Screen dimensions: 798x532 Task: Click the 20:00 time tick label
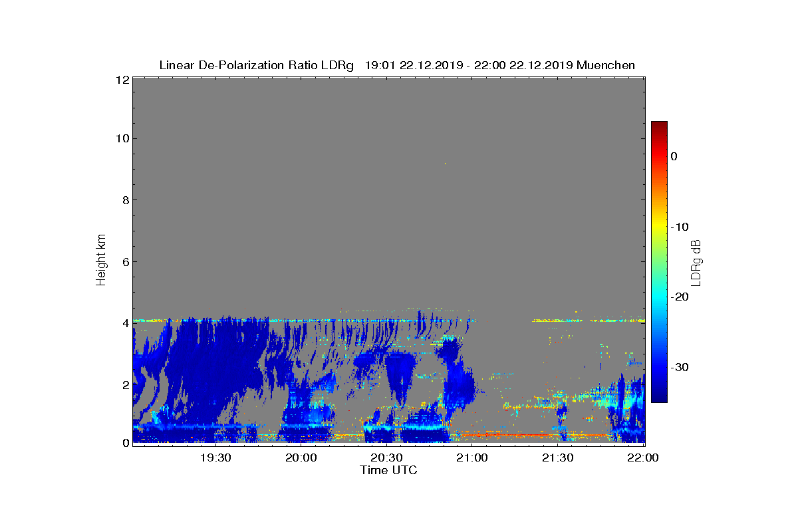pos(301,458)
